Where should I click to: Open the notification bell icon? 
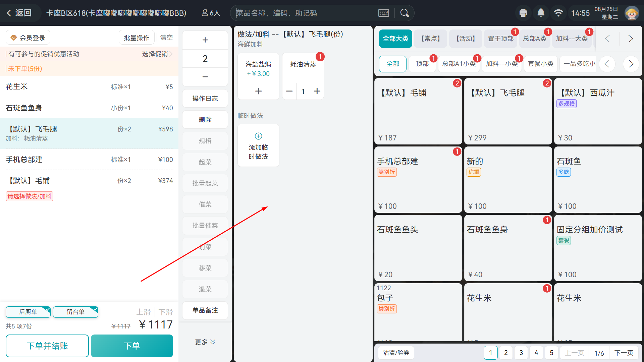coord(541,13)
